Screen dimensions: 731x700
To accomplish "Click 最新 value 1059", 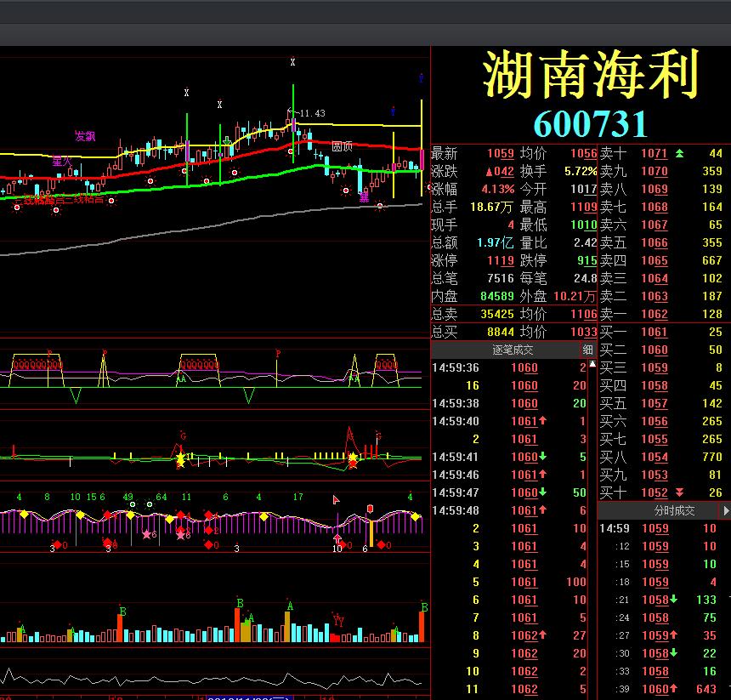I will point(501,153).
